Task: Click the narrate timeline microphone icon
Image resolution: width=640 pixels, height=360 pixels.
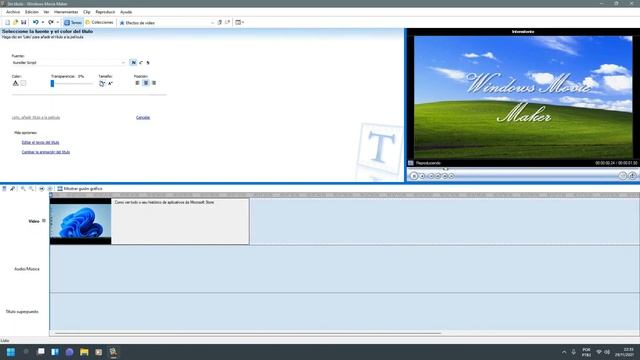Action: tap(13, 189)
